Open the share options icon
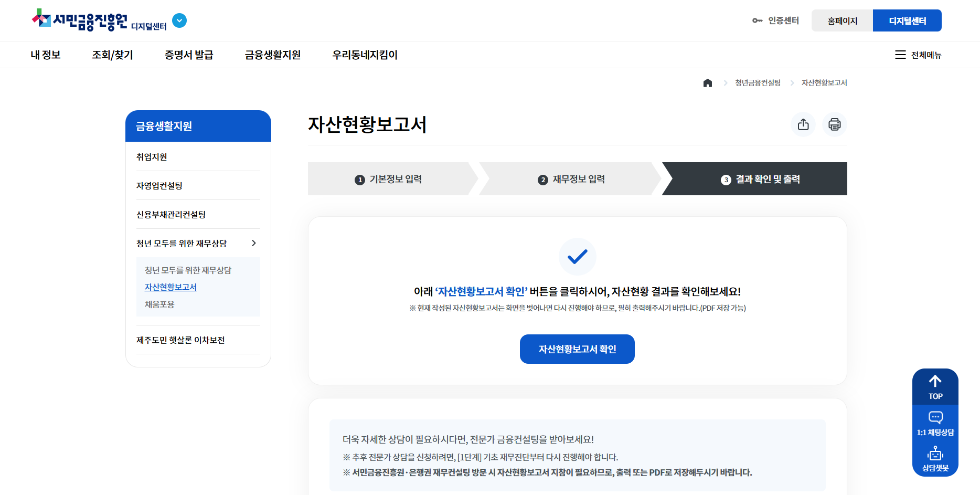Viewport: 980px width, 495px height. [803, 124]
